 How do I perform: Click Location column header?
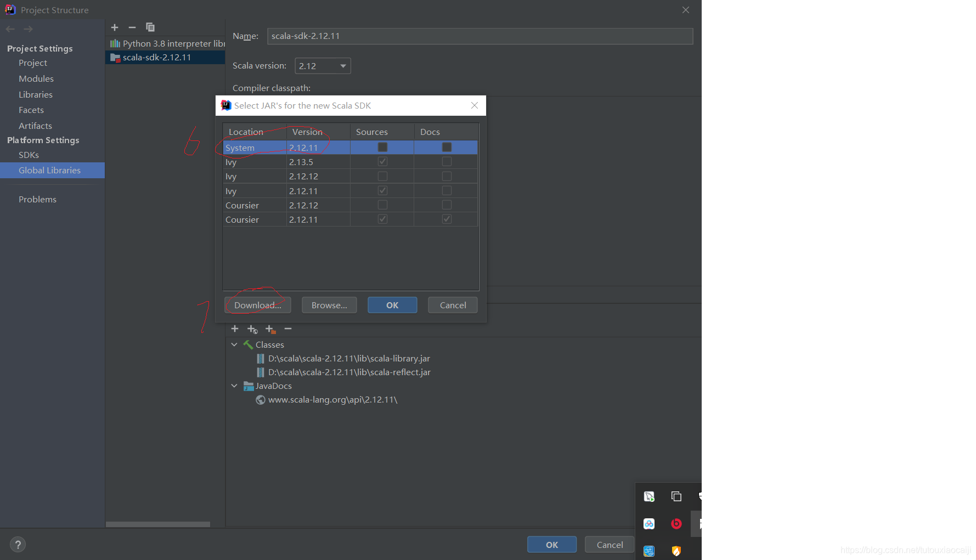[x=255, y=132]
